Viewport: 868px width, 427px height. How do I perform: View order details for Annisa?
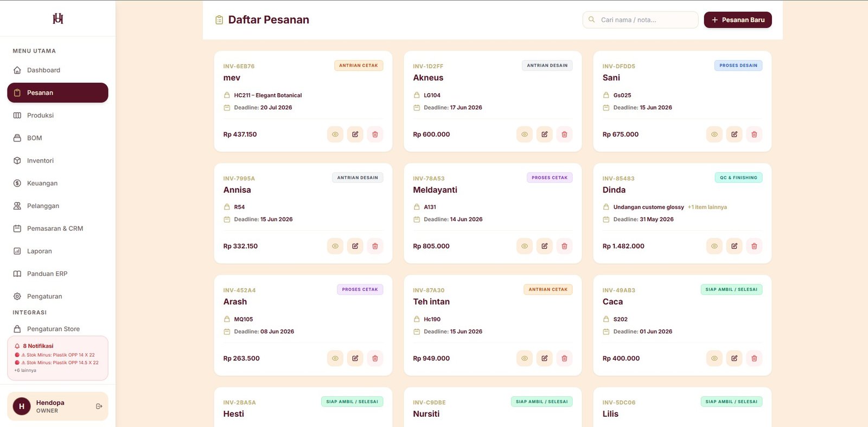click(x=335, y=246)
